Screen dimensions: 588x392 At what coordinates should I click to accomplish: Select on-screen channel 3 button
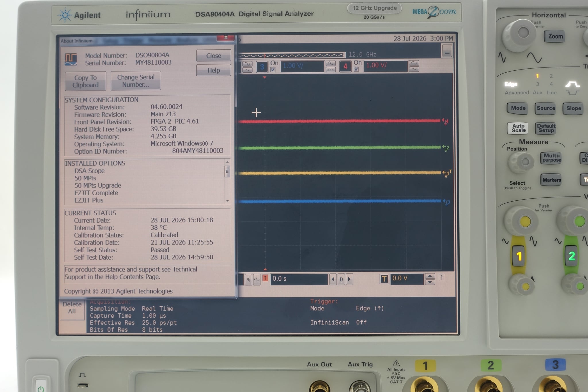[262, 67]
